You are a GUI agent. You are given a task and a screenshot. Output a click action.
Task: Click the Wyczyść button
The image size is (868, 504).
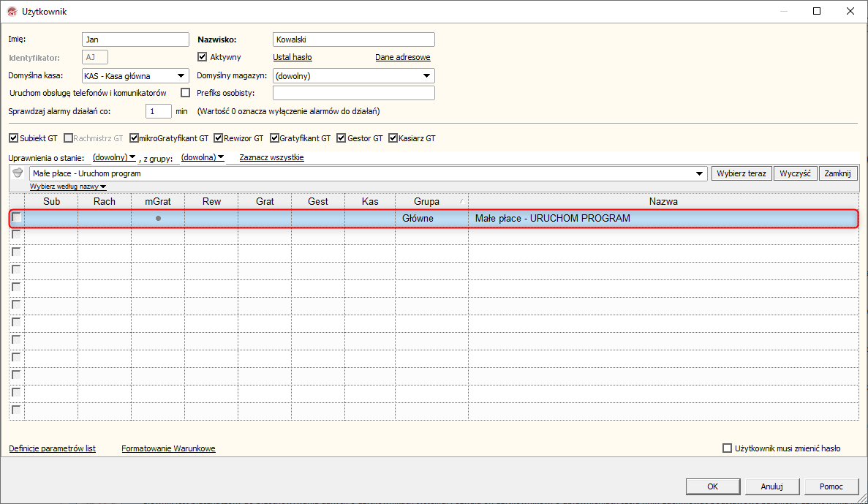click(795, 173)
